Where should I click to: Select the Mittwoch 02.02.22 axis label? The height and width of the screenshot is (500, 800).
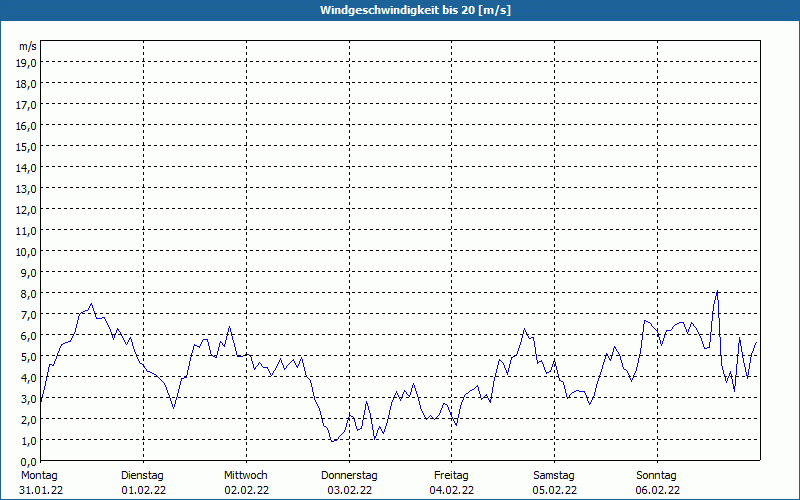pyautogui.click(x=246, y=483)
